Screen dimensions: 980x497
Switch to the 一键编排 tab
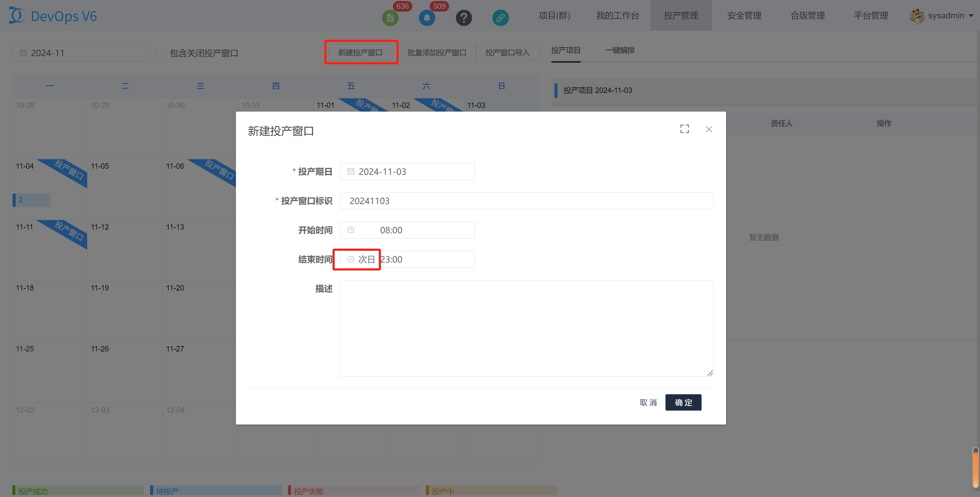tap(620, 50)
